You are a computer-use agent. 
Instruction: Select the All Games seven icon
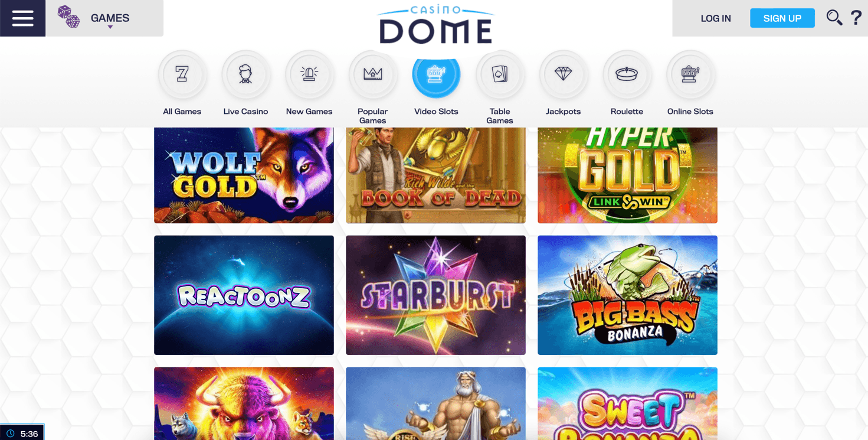pos(182,74)
